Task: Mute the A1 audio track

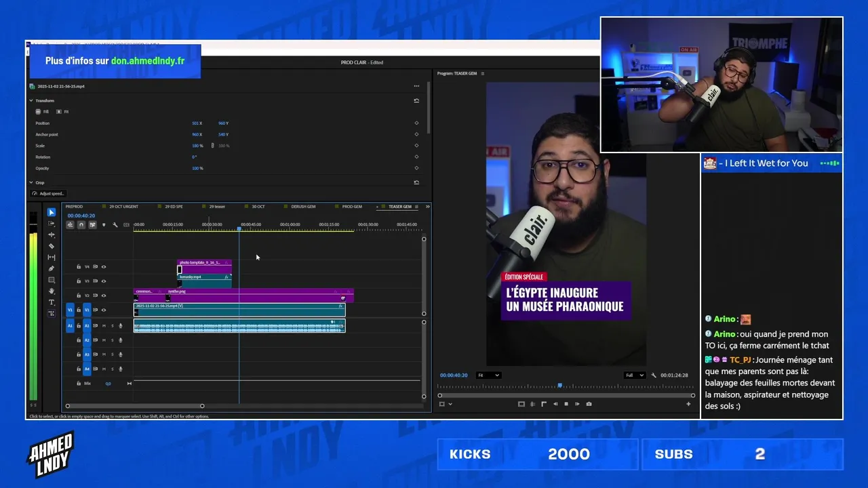Action: (104, 326)
